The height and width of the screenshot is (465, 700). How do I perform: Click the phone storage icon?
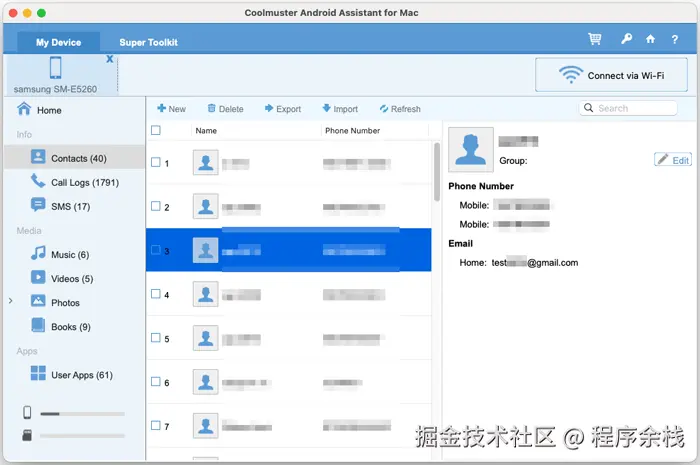[27, 412]
